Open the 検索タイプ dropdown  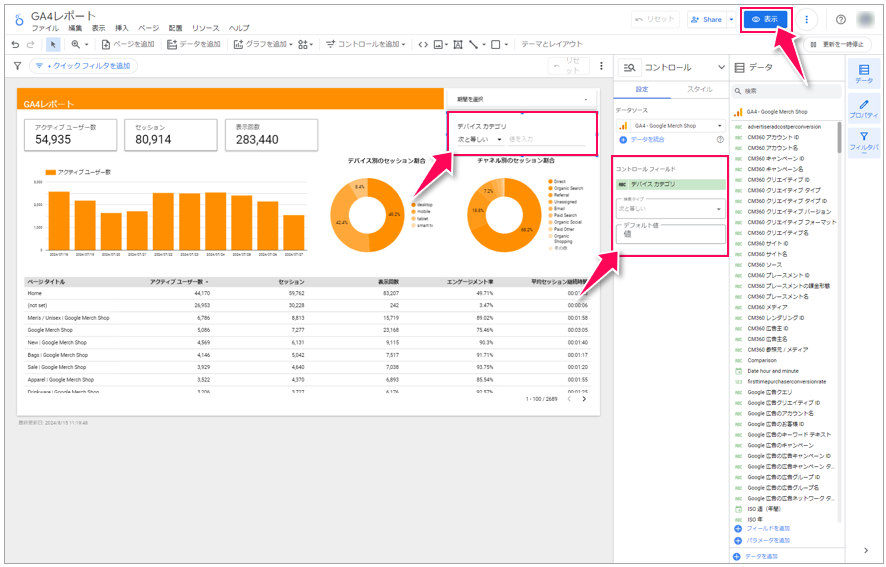671,209
